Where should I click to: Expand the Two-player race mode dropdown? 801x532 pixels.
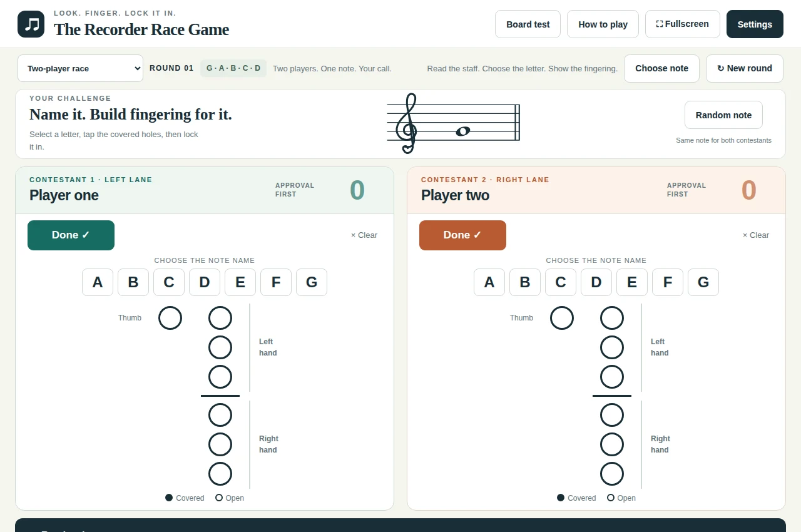(81, 68)
